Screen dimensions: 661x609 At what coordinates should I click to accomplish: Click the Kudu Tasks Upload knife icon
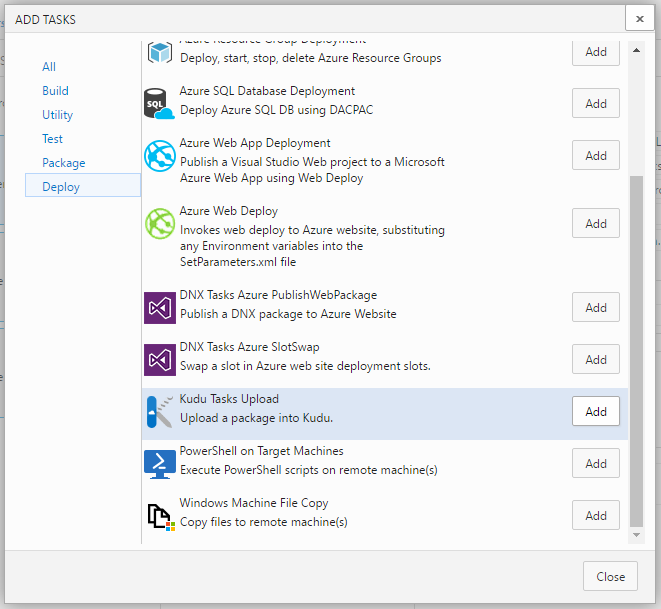click(x=160, y=412)
